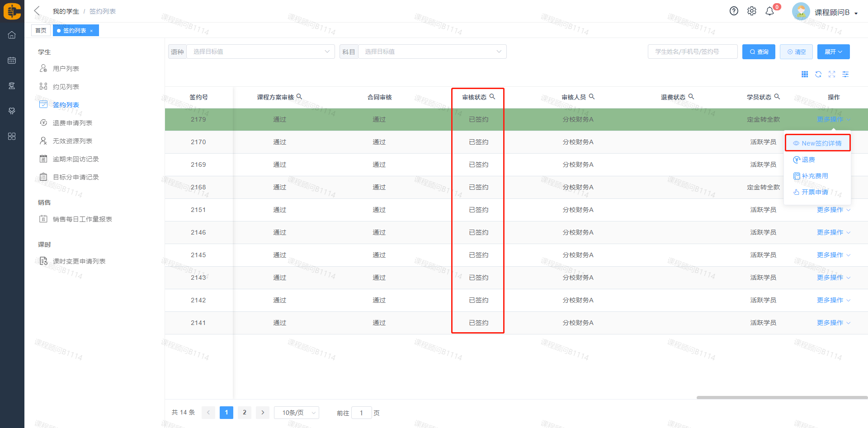This screenshot has width=868, height=428.
Task: Click the table refresh icon
Action: tap(818, 75)
